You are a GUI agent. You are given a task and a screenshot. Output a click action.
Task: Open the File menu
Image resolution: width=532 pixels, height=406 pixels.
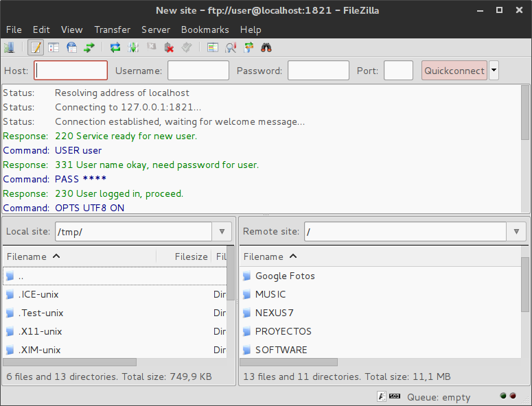[x=14, y=29]
